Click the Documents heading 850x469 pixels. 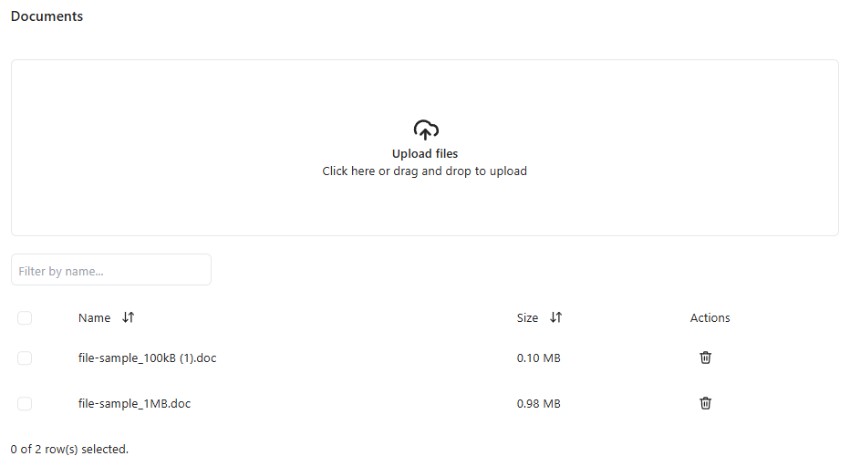[x=47, y=16]
